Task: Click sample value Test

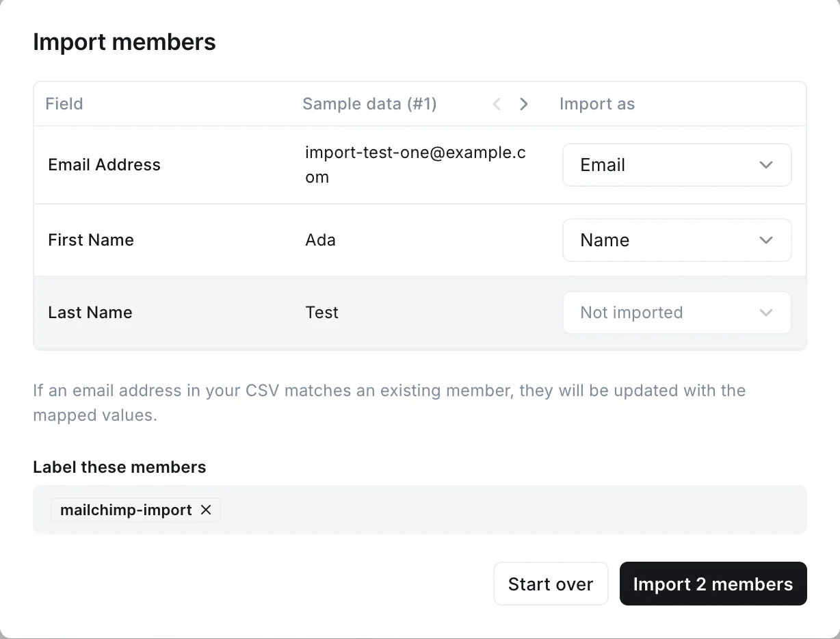Action: [x=321, y=313]
